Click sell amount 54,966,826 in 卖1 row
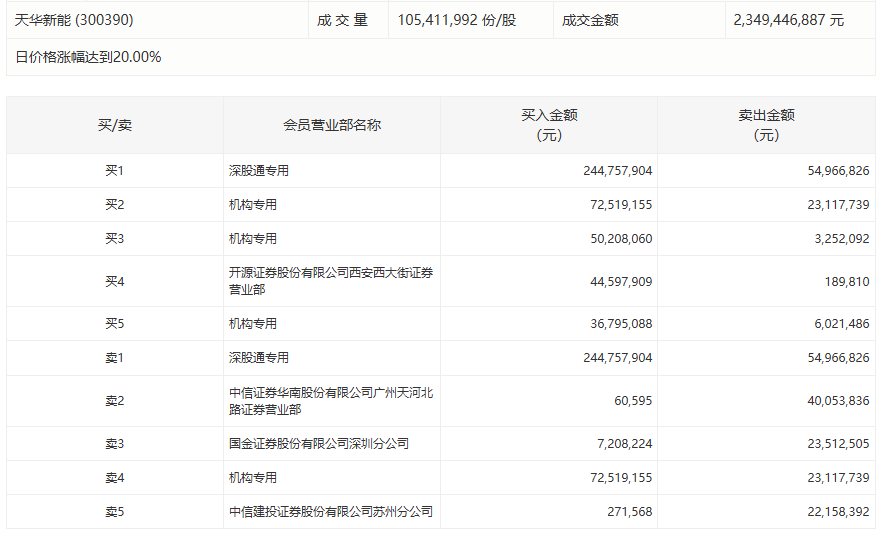The width and height of the screenshot is (879, 537). 838,358
